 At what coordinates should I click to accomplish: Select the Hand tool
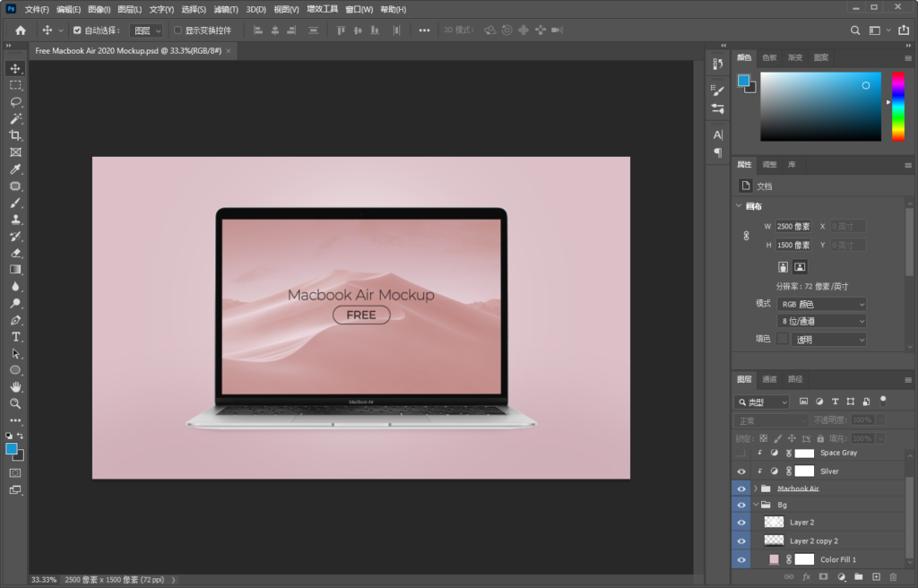15,386
